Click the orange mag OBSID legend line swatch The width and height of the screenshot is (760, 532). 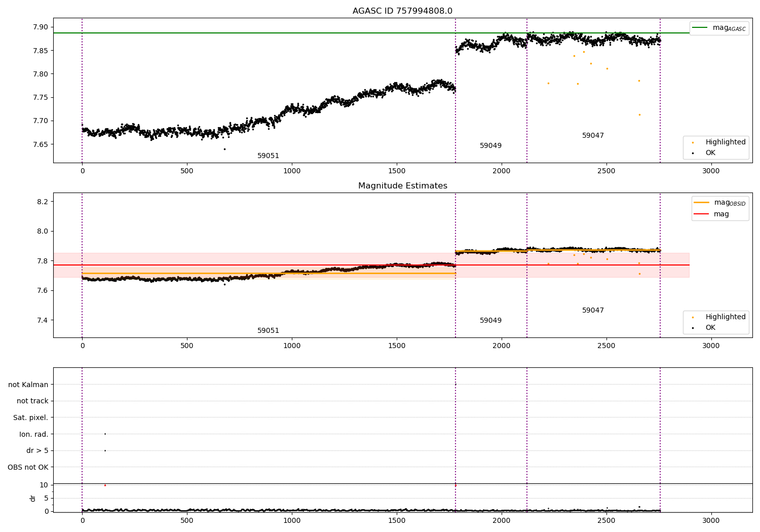(x=701, y=203)
